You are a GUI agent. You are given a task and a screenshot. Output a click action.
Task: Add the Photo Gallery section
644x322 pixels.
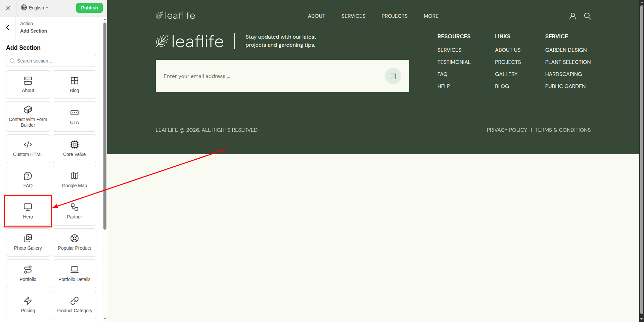pyautogui.click(x=28, y=242)
